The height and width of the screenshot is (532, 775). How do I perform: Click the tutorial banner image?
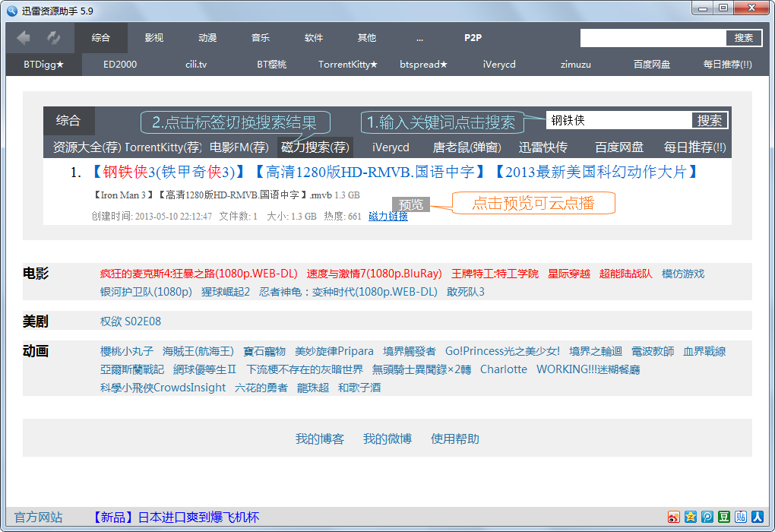click(387, 166)
